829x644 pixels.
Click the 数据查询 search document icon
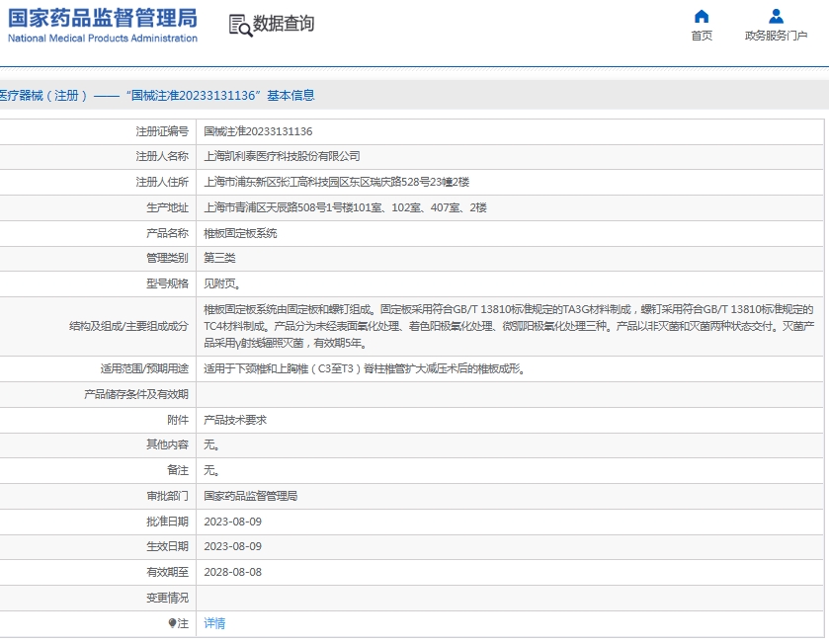(x=240, y=25)
